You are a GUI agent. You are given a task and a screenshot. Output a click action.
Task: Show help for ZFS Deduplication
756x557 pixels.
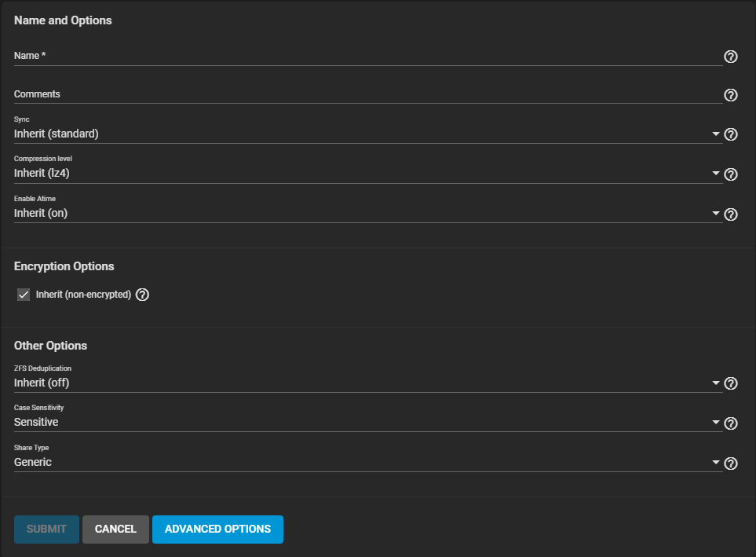click(x=730, y=383)
